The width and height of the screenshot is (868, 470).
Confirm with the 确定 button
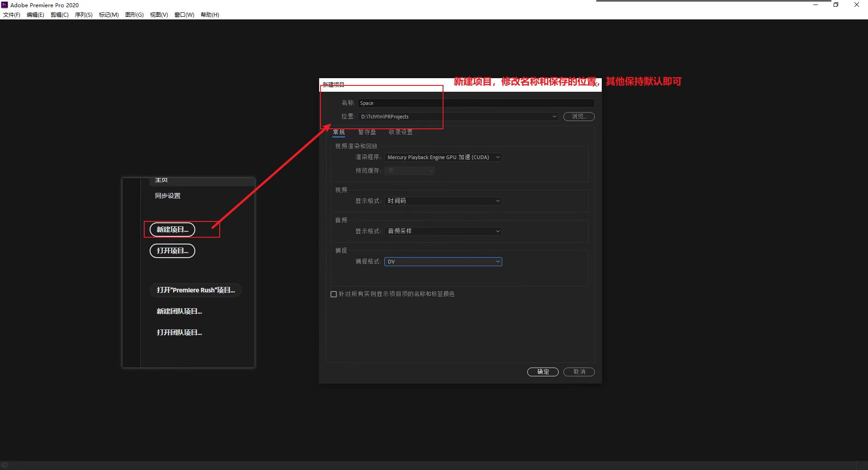543,372
